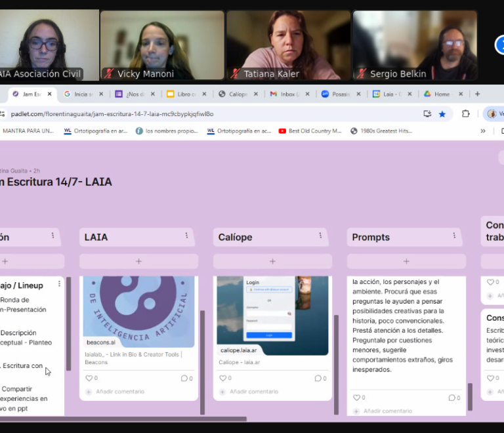This screenshot has height=433, width=504.
Task: Switch to the Jam Esc browser tab
Action: pyautogui.click(x=31, y=94)
